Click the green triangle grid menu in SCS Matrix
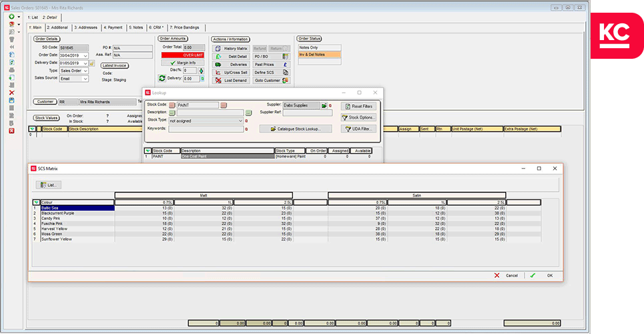The height and width of the screenshot is (334, 644). point(37,202)
